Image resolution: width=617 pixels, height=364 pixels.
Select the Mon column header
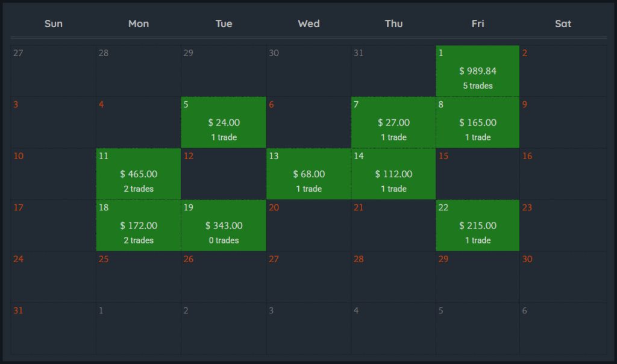[139, 24]
